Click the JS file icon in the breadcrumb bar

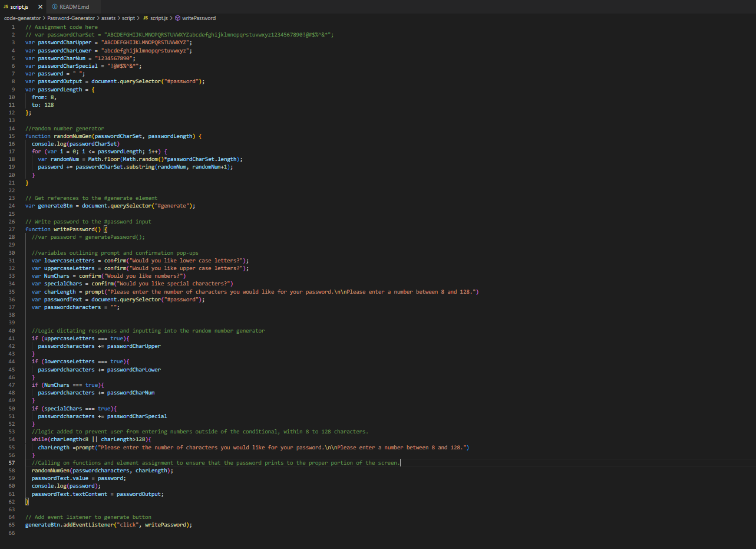(145, 18)
